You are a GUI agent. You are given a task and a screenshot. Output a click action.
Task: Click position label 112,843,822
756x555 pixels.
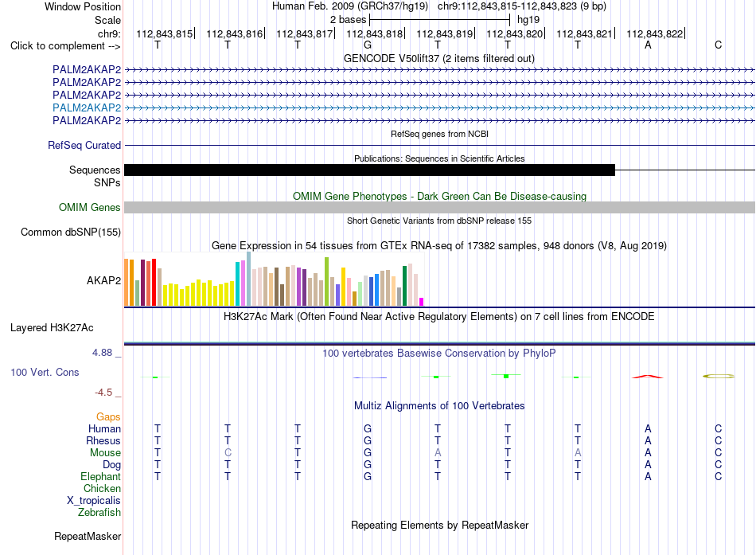tap(655, 33)
